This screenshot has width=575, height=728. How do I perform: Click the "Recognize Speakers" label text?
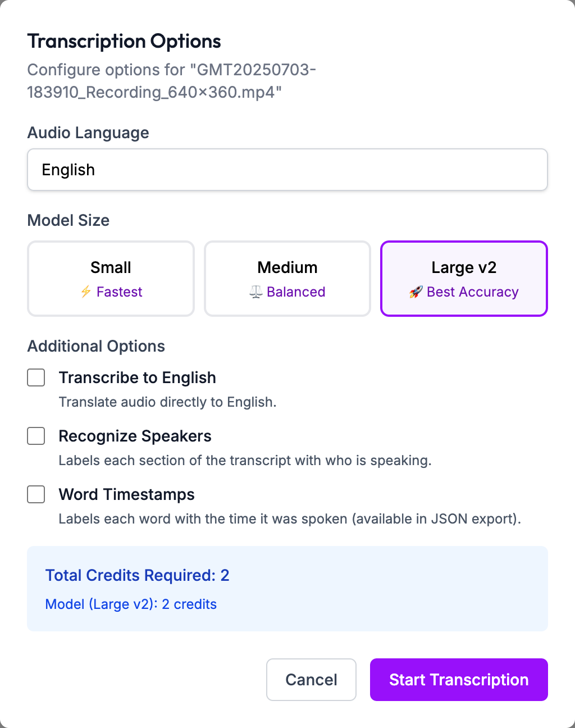pyautogui.click(x=135, y=436)
